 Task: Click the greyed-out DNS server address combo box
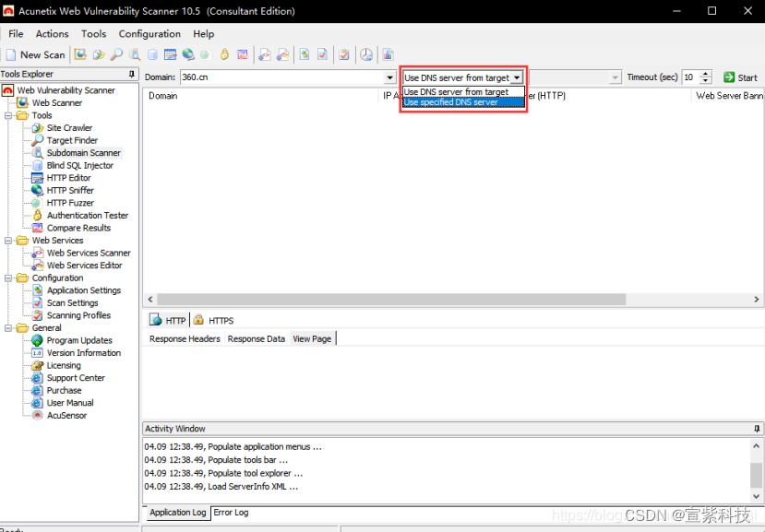(575, 77)
